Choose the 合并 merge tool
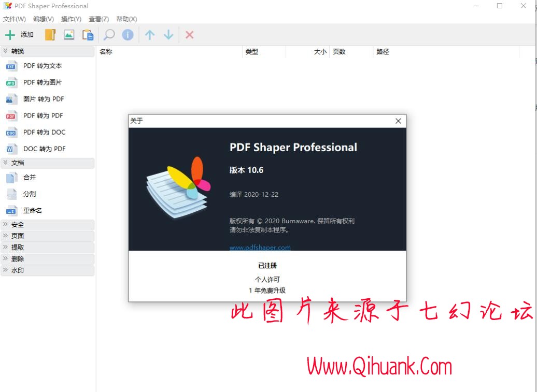Viewport: 537px width, 392px height. (x=30, y=178)
